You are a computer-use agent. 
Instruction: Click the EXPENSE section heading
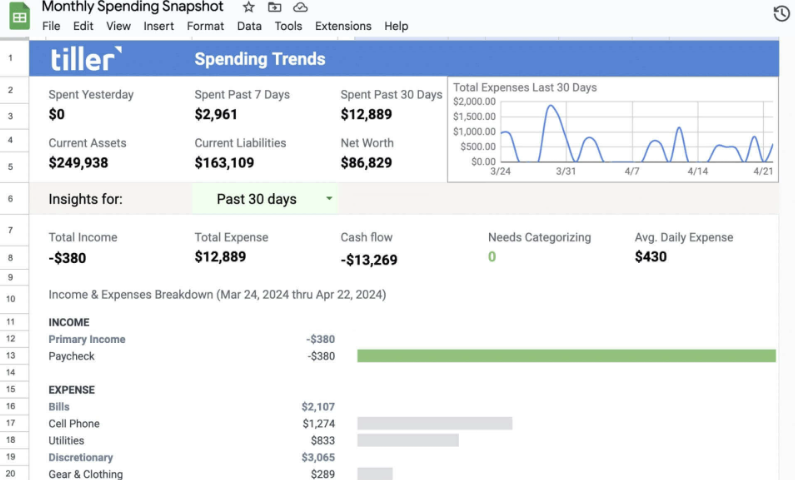pos(71,390)
